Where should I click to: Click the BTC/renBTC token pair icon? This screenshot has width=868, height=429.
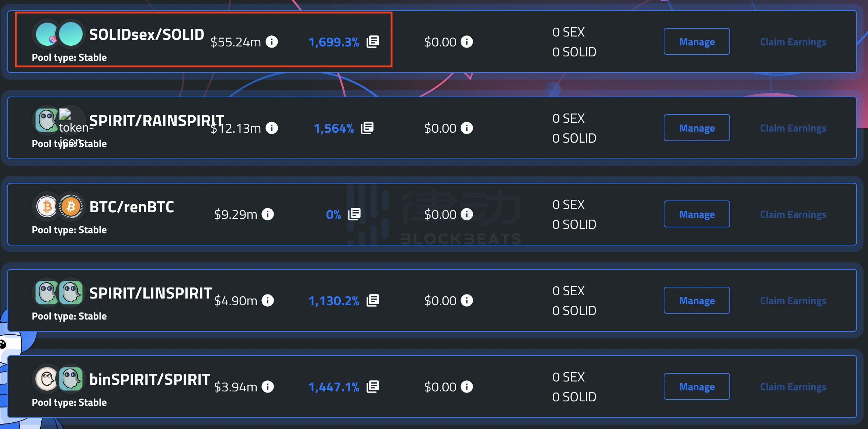pos(59,207)
